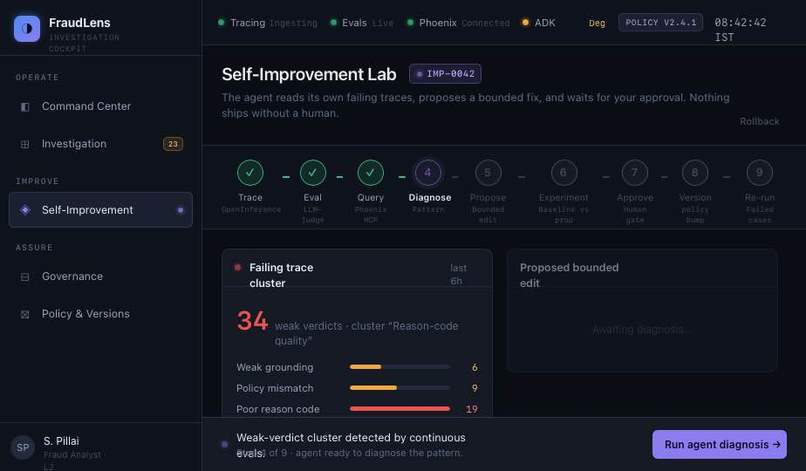Click the Poor reason code progress bar
Screen dimensions: 806x471
pyautogui.click(x=400, y=409)
